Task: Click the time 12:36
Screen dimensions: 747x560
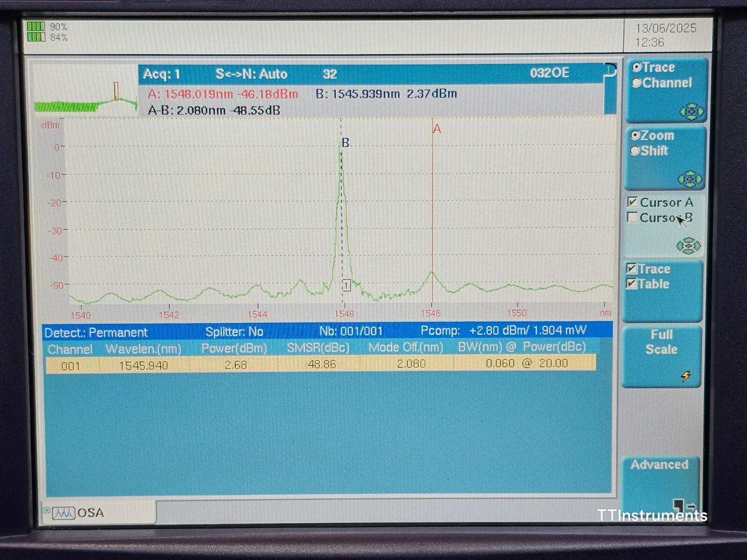Action: tap(649, 43)
